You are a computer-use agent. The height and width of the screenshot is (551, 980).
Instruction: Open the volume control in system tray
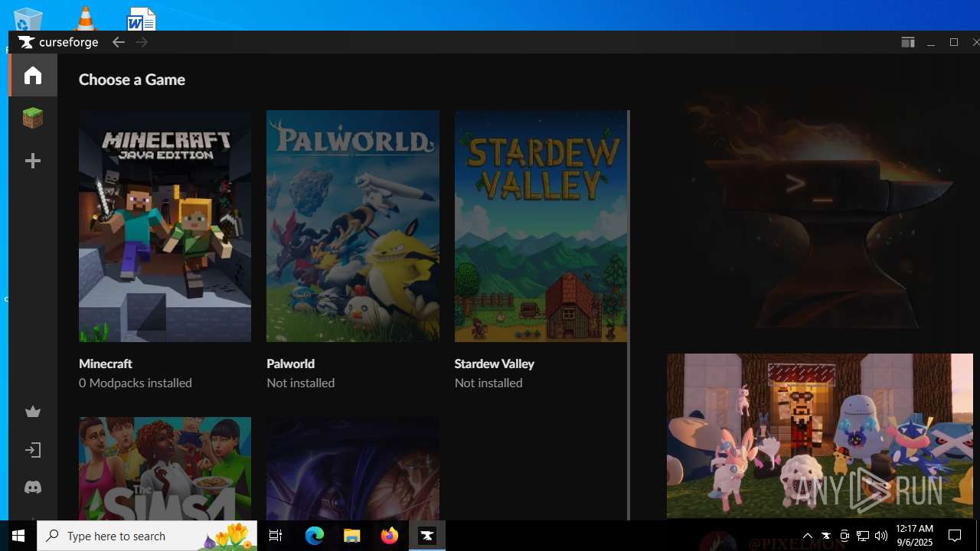pos(881,536)
